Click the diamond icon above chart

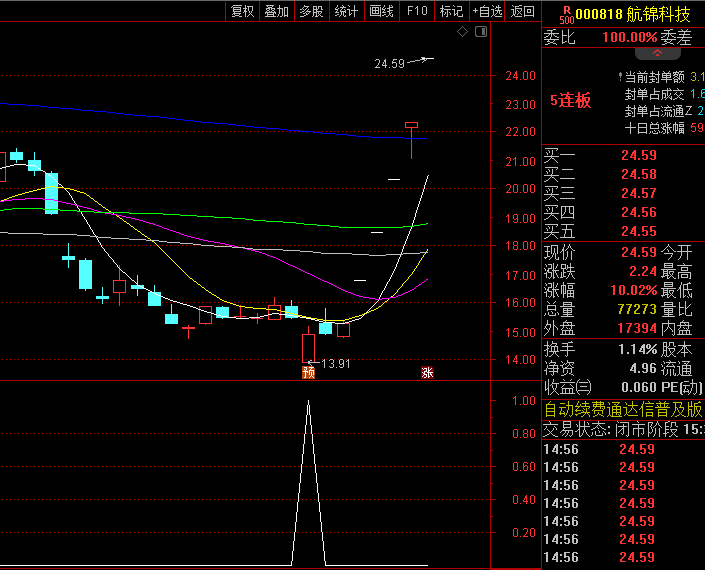pyautogui.click(x=462, y=32)
